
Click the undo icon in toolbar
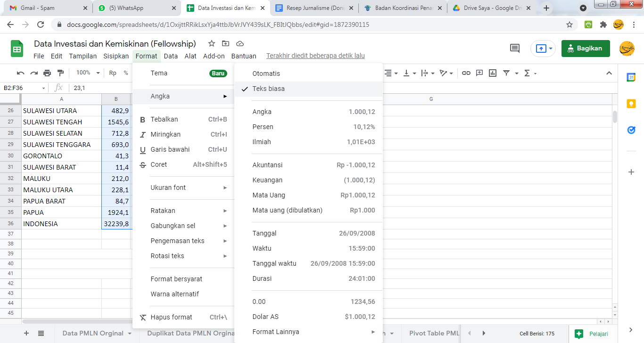tap(20, 73)
